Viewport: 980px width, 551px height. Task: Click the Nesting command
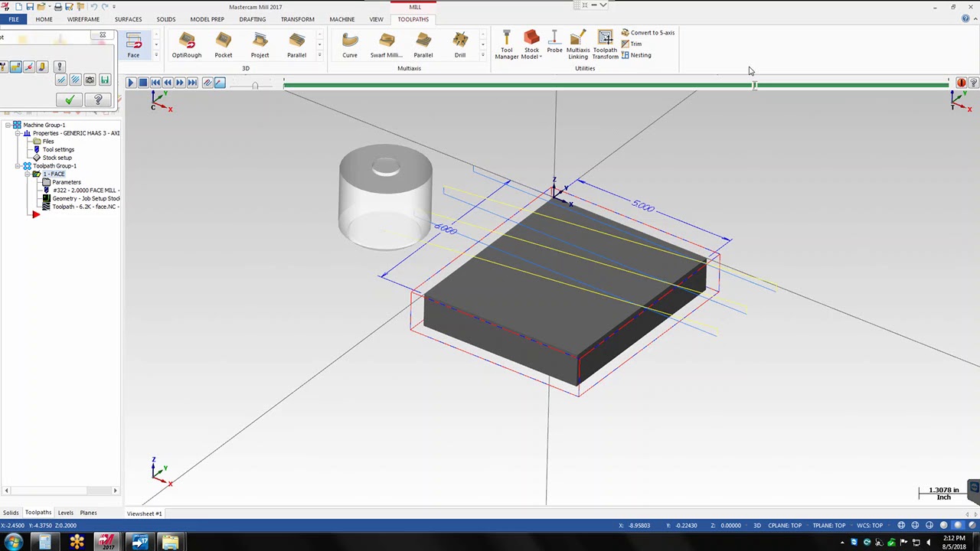pos(636,55)
